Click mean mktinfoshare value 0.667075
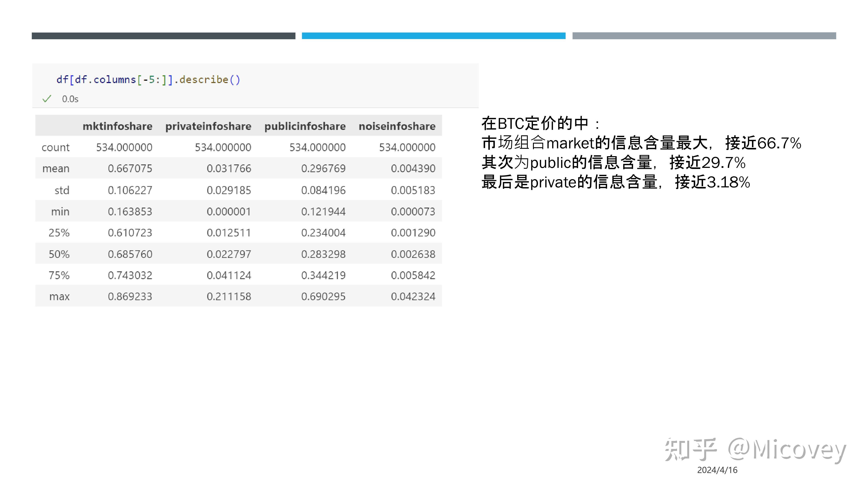The height and width of the screenshot is (488, 868). click(130, 168)
